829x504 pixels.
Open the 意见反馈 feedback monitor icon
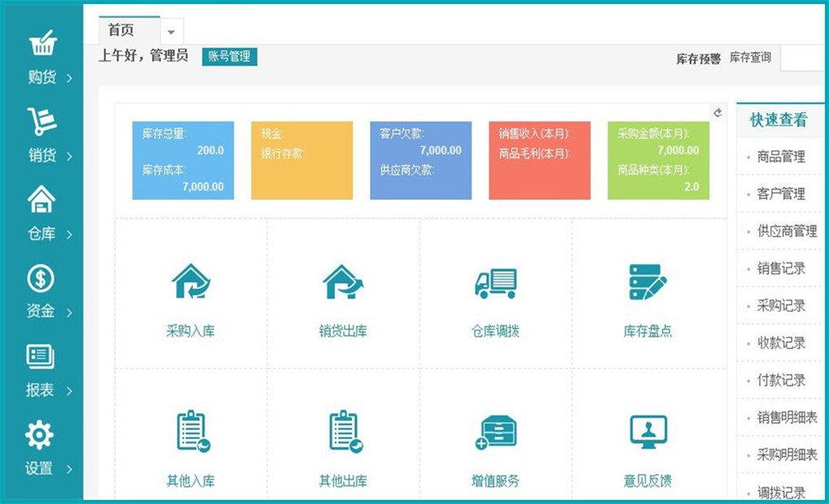pos(648,432)
